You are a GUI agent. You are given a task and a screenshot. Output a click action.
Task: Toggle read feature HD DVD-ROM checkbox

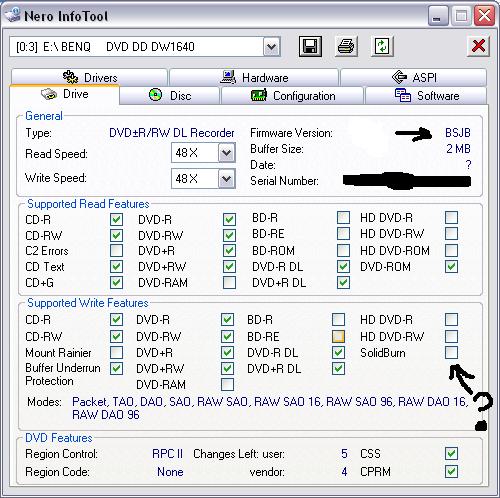(x=451, y=250)
